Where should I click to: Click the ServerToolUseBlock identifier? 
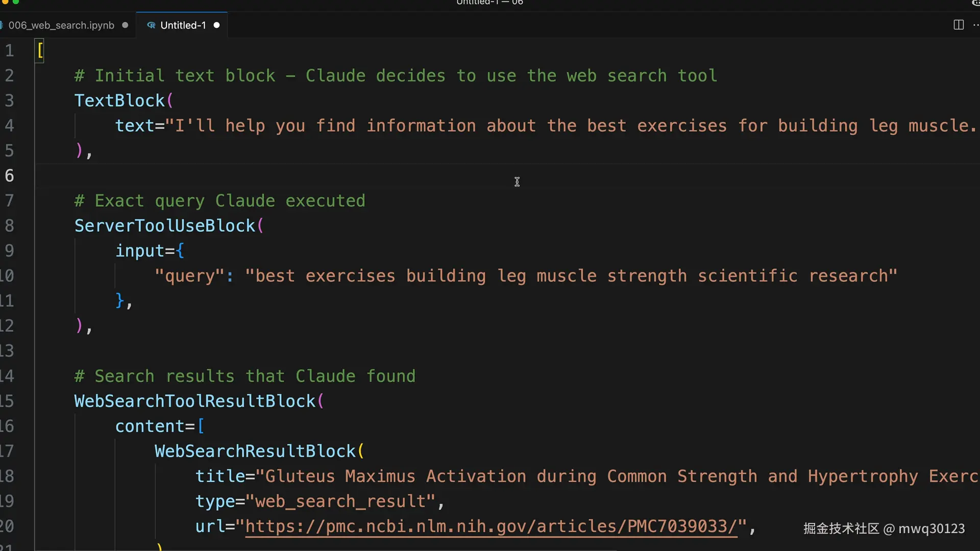[x=164, y=226]
